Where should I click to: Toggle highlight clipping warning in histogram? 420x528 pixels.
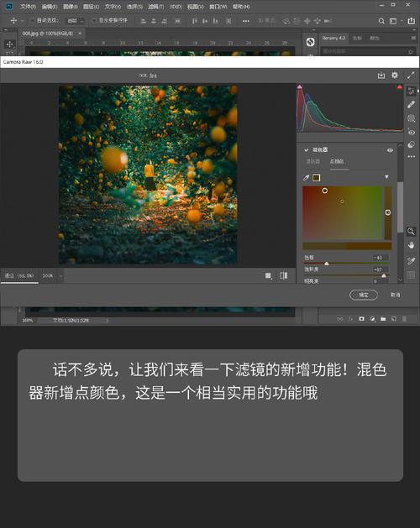(400, 86)
